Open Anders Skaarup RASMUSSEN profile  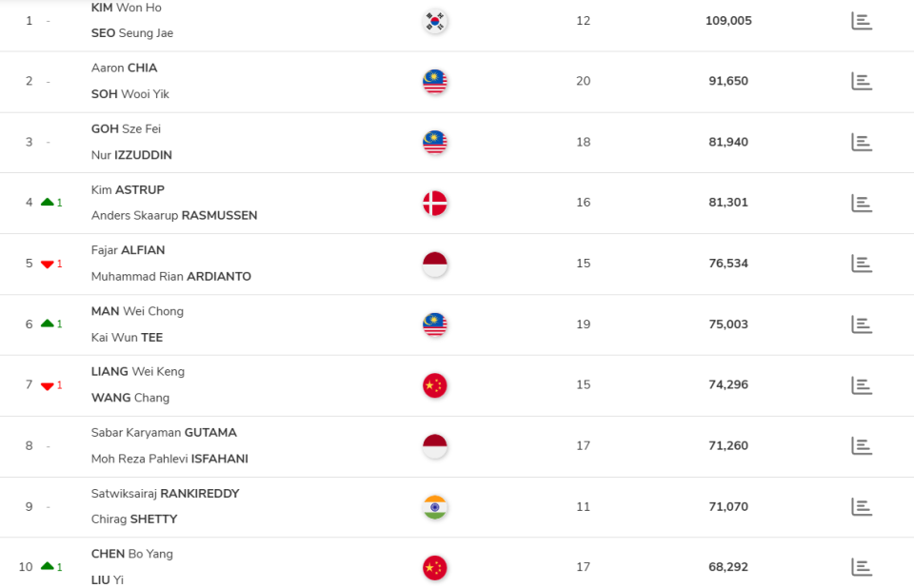[174, 216]
